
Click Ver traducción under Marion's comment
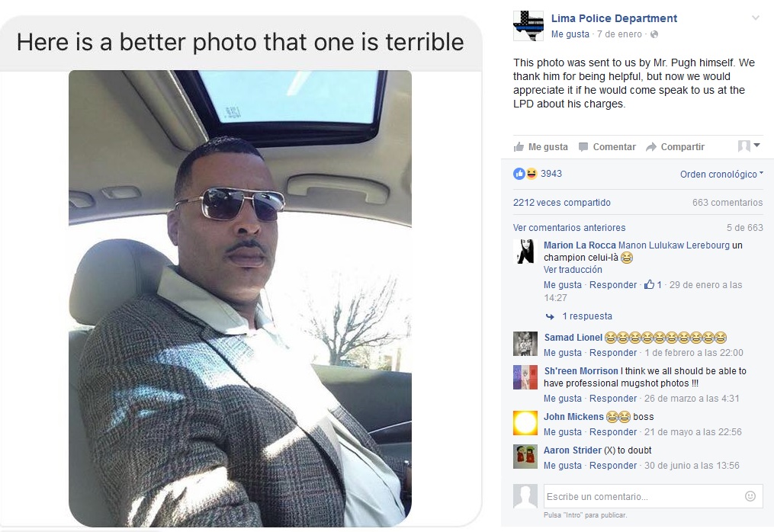(x=572, y=270)
